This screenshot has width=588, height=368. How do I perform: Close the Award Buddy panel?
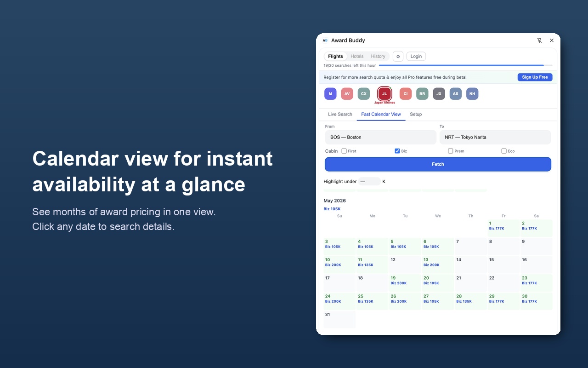(552, 40)
